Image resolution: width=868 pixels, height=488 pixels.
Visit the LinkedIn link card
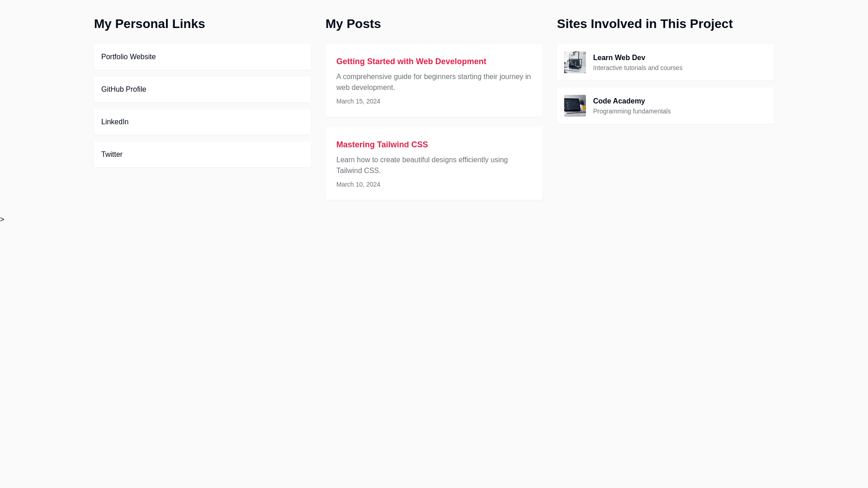tap(115, 122)
